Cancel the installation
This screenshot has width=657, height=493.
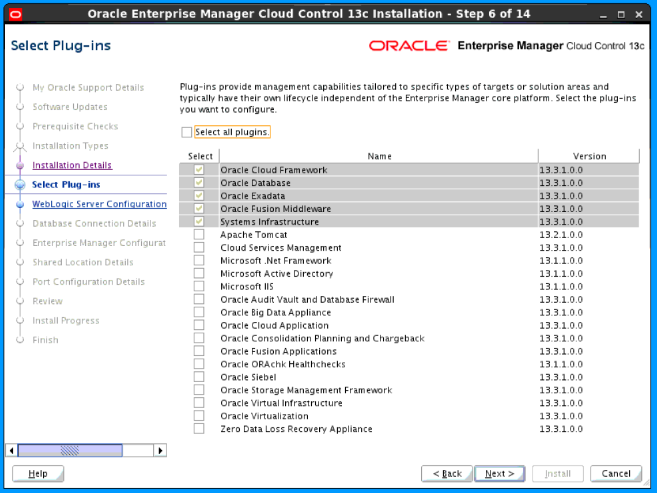pyautogui.click(x=616, y=474)
